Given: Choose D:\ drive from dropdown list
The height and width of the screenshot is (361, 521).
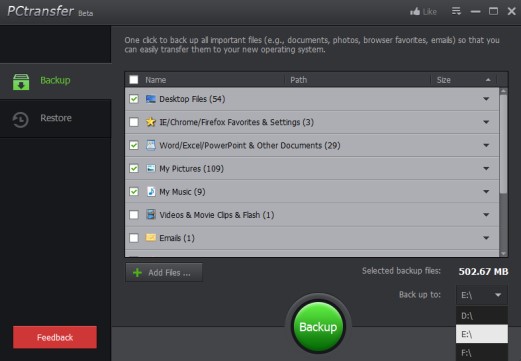Looking at the screenshot, I should coord(482,315).
